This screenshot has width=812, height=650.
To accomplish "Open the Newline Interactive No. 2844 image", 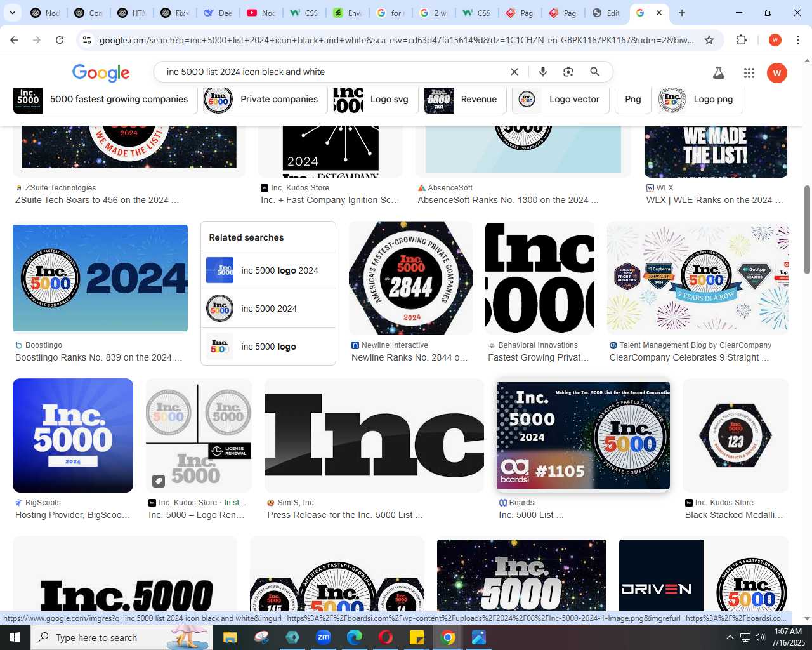I will [x=410, y=278].
